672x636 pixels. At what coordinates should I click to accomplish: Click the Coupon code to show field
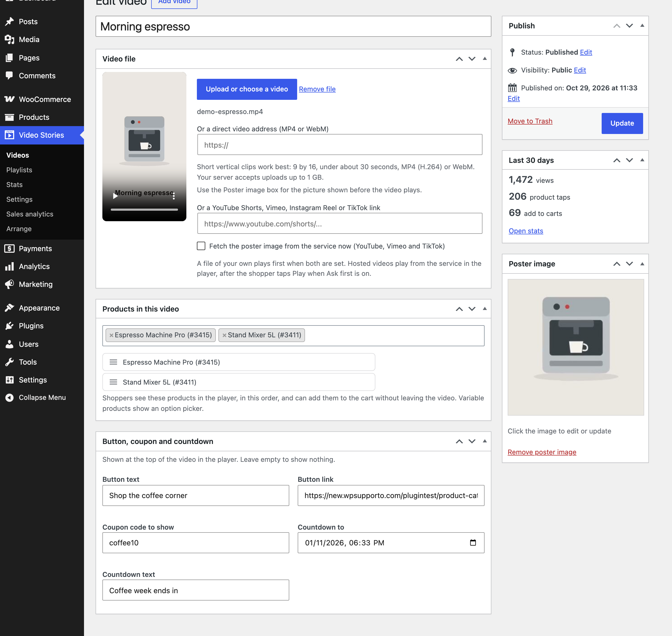click(x=196, y=542)
